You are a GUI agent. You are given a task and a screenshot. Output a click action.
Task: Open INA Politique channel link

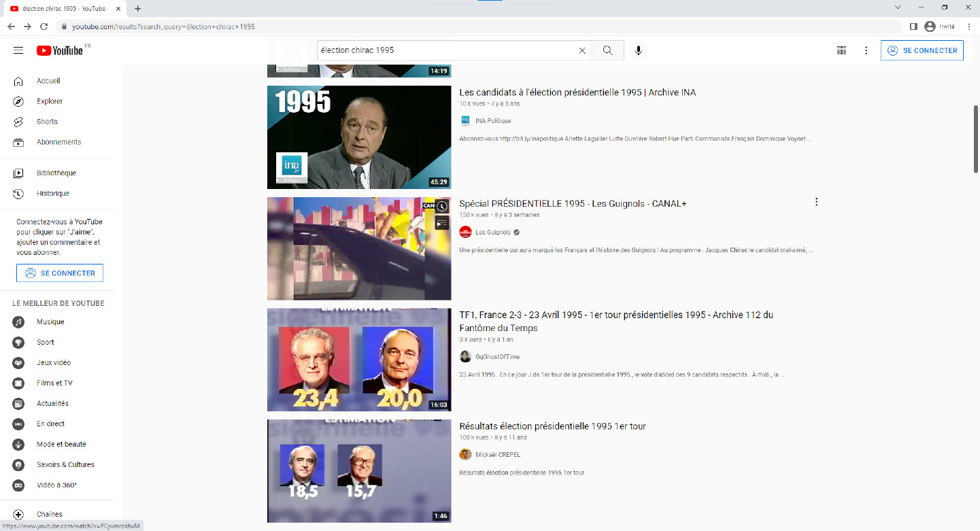tap(493, 121)
